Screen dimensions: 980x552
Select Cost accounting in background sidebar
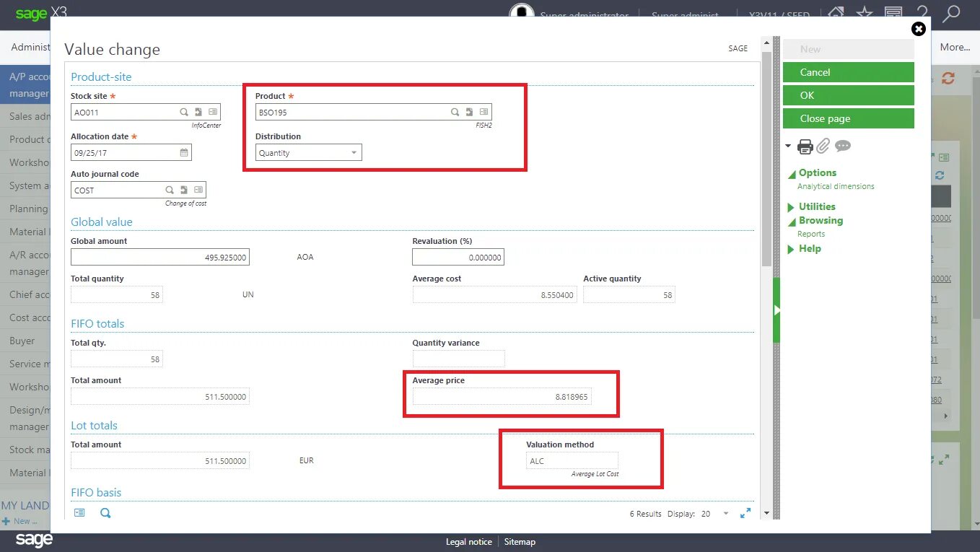26,317
